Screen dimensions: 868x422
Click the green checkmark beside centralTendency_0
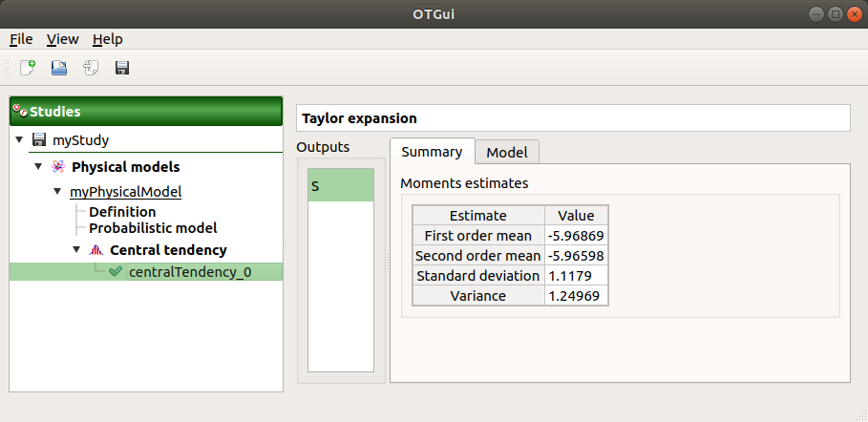[116, 272]
